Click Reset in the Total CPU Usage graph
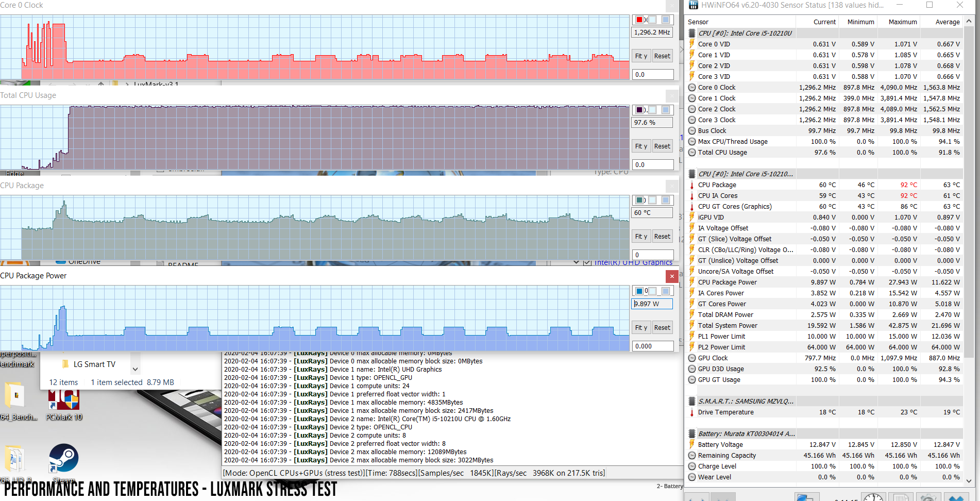The width and height of the screenshot is (980, 501). 662,146
